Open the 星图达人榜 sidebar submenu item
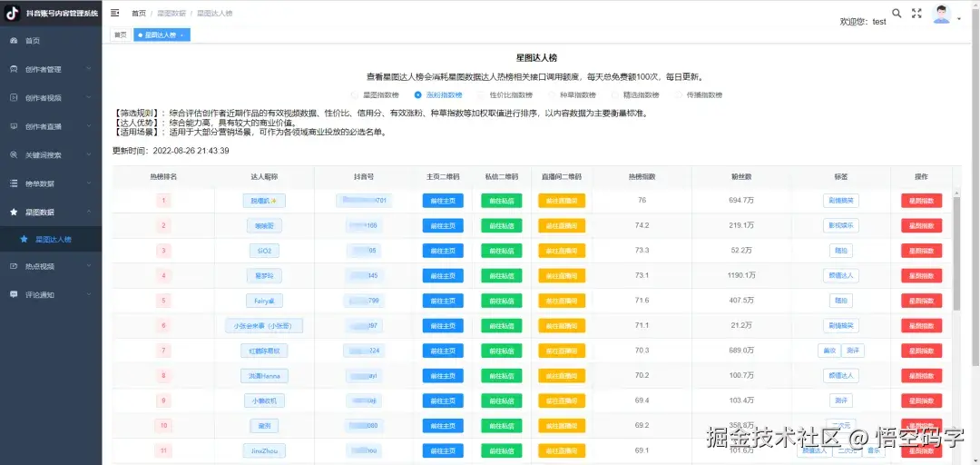Screen dimensions: 980x465 [51, 239]
